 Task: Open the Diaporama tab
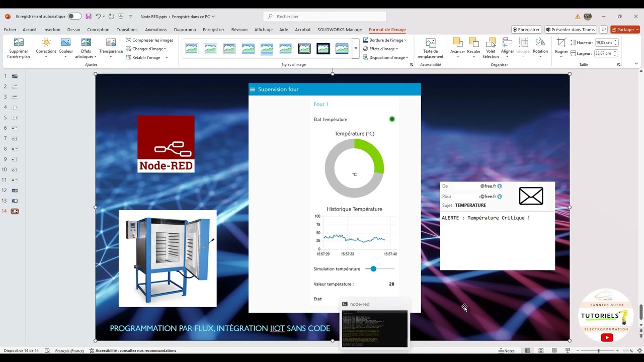point(185,30)
